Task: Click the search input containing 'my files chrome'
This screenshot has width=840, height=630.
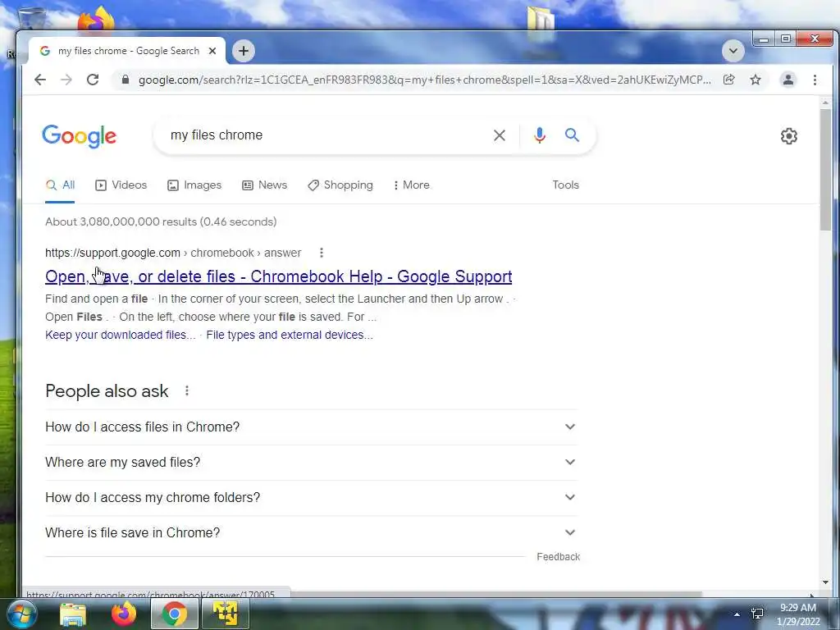Action: pos(326,135)
